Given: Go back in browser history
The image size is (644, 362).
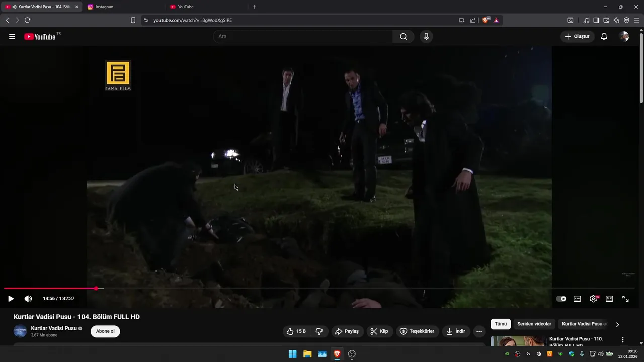Looking at the screenshot, I should 7,20.
